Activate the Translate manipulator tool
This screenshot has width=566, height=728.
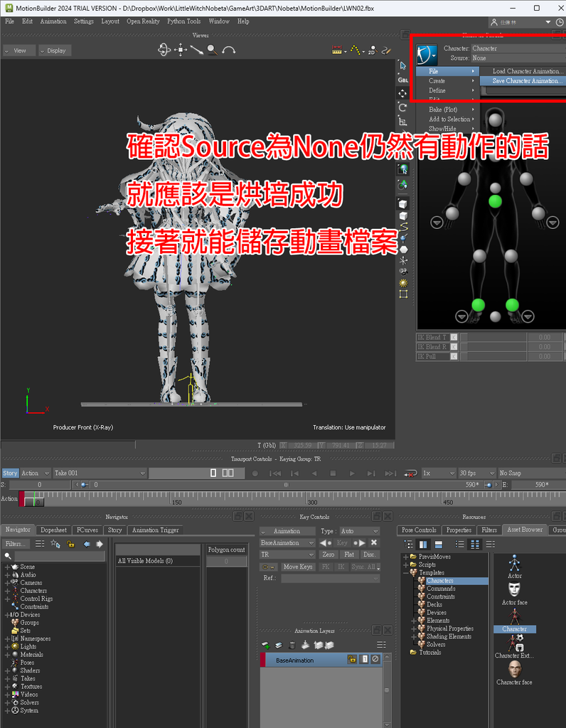(x=402, y=93)
